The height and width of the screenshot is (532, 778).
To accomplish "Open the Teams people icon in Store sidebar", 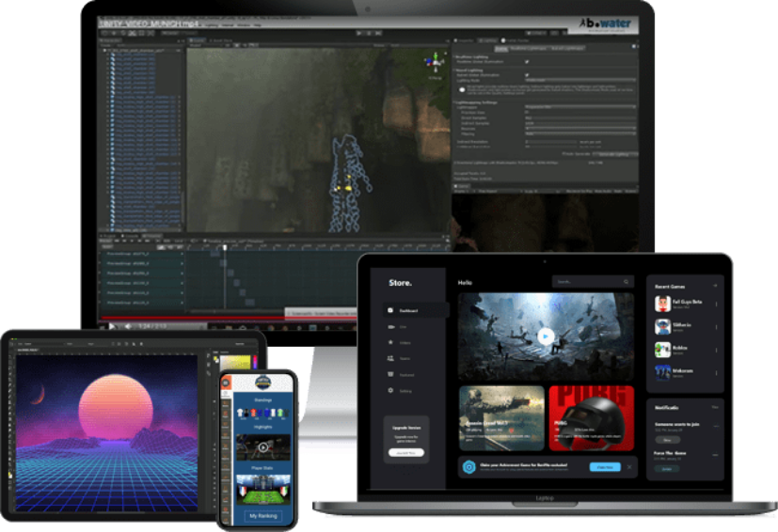I will 390,358.
